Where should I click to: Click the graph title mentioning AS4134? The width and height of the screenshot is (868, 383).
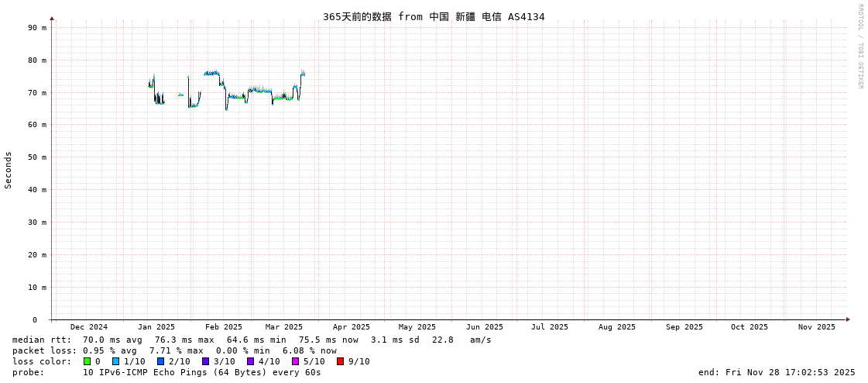(434, 16)
